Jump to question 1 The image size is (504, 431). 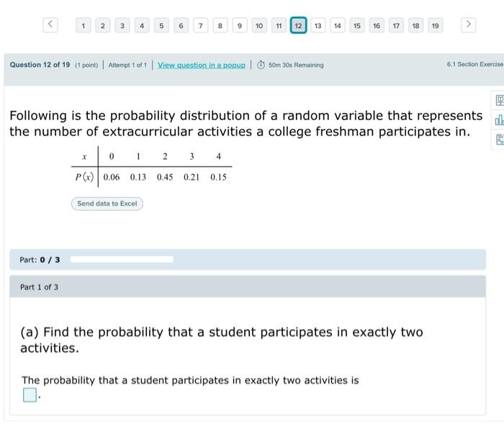(84, 26)
